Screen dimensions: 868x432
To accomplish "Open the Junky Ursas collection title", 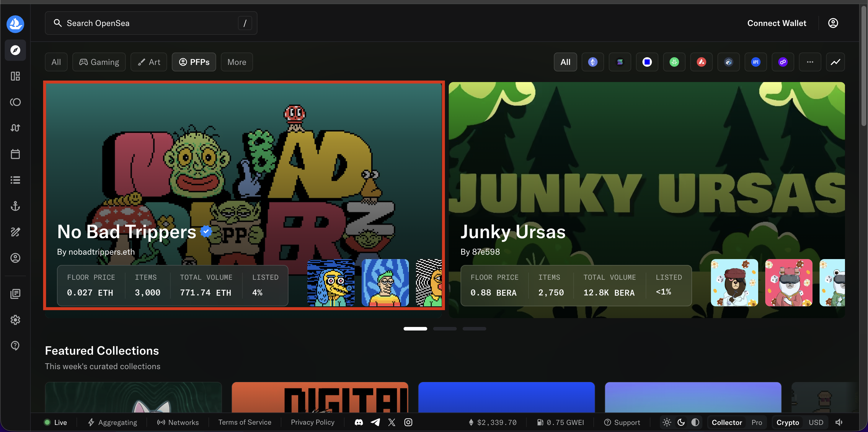I will (513, 232).
